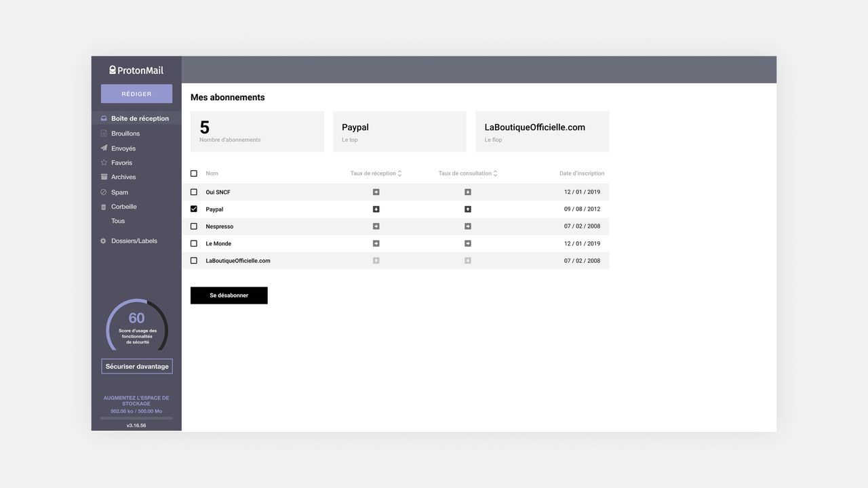Image resolution: width=868 pixels, height=488 pixels.
Task: Sort by Taux de réception column
Action: pyautogui.click(x=376, y=174)
